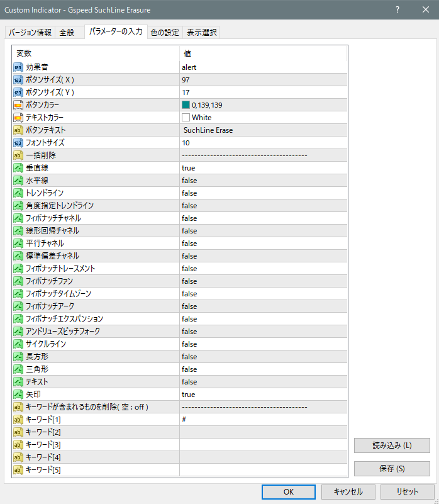
Task: Switch to the 色の設定 tab
Action: coord(165,33)
